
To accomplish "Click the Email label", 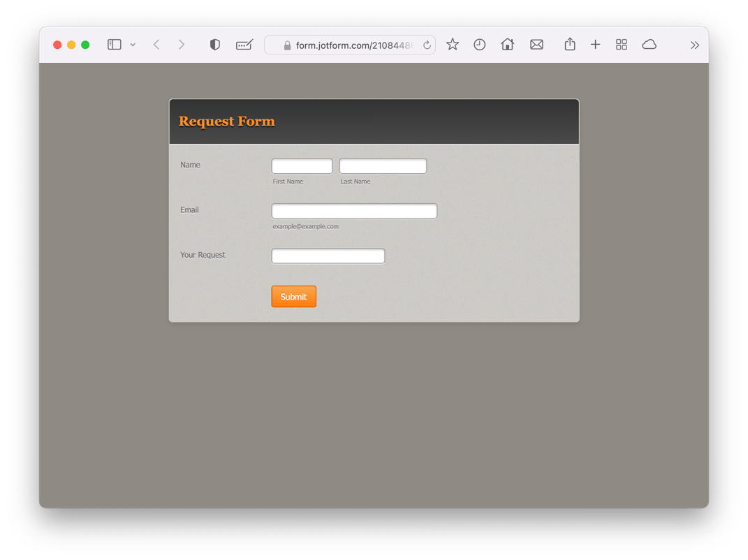I will point(189,210).
